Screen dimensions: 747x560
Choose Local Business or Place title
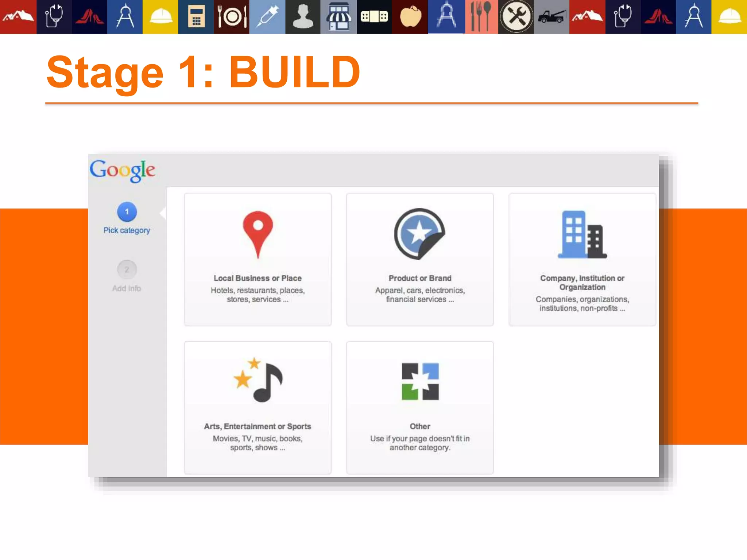pyautogui.click(x=258, y=278)
